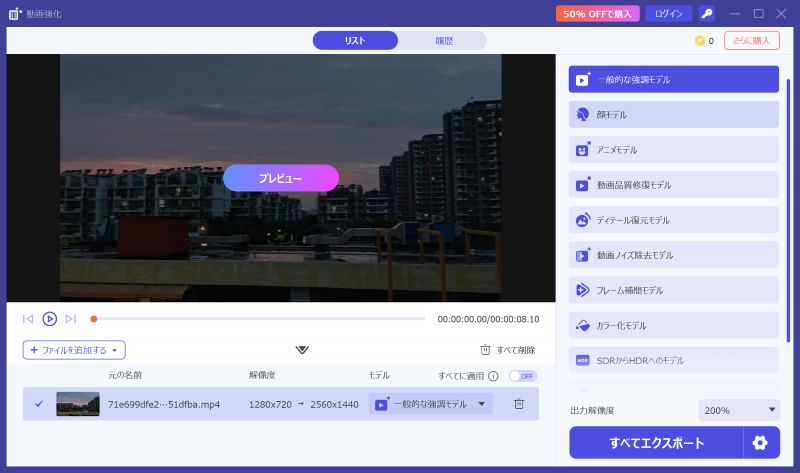Viewport: 800px width, 473px height.
Task: Click the プレビュー button
Action: [x=280, y=178]
